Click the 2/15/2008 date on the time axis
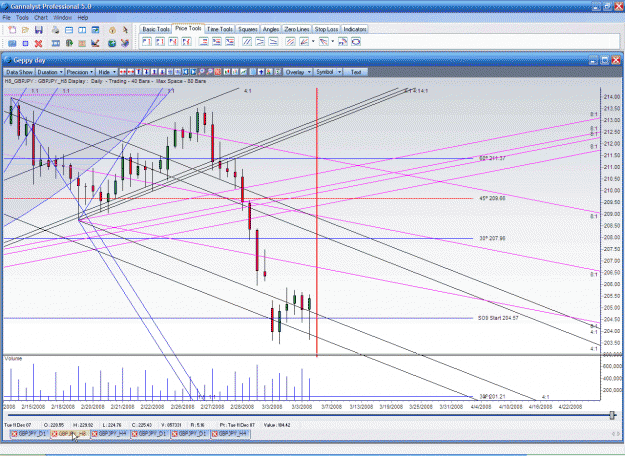 click(33, 407)
